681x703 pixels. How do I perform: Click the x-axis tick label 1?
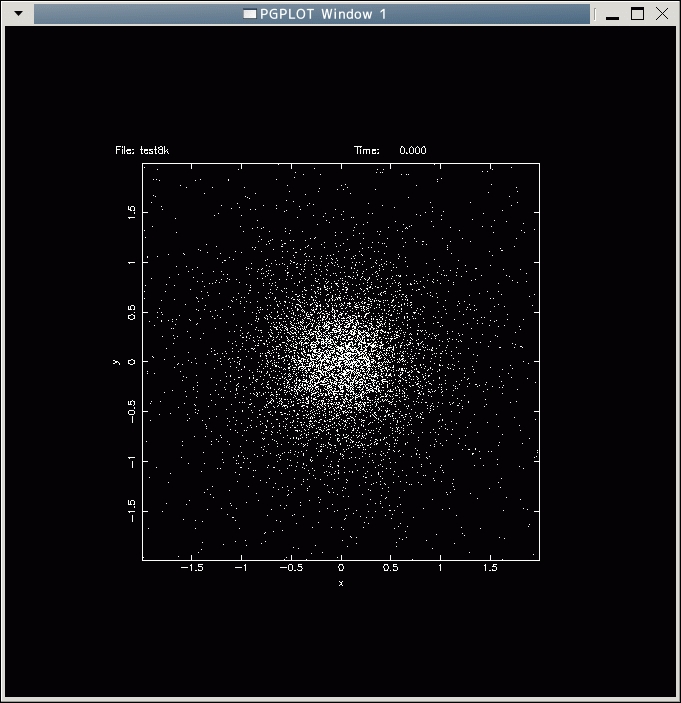441,567
